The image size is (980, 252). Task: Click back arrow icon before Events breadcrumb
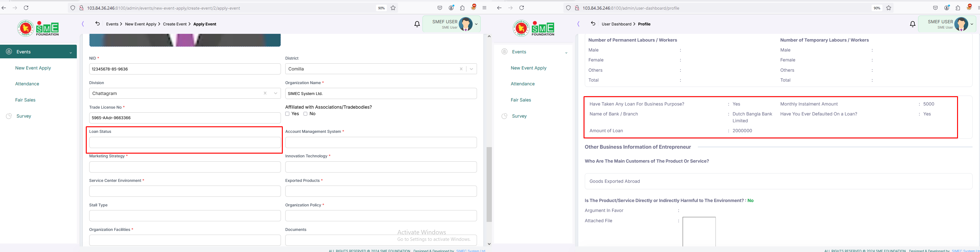click(x=97, y=24)
